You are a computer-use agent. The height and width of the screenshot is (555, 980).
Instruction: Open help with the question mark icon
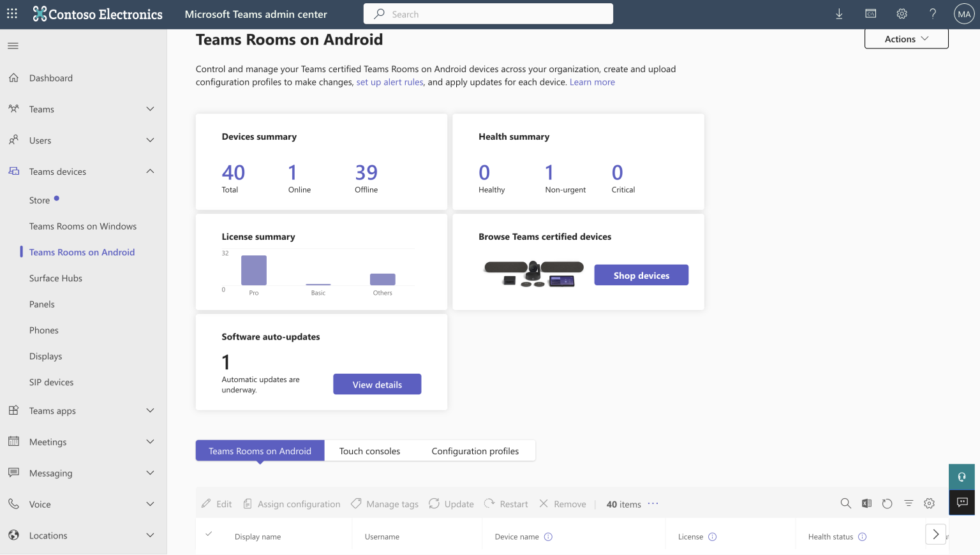point(932,13)
